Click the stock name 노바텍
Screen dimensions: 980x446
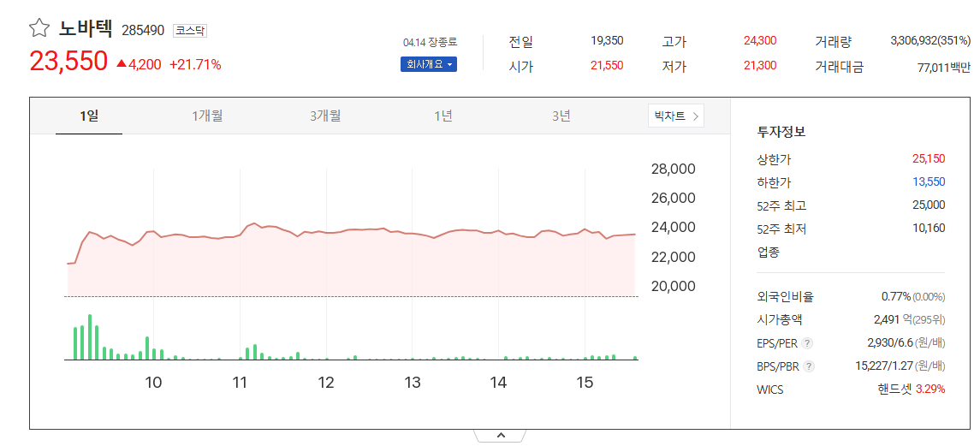click(86, 29)
